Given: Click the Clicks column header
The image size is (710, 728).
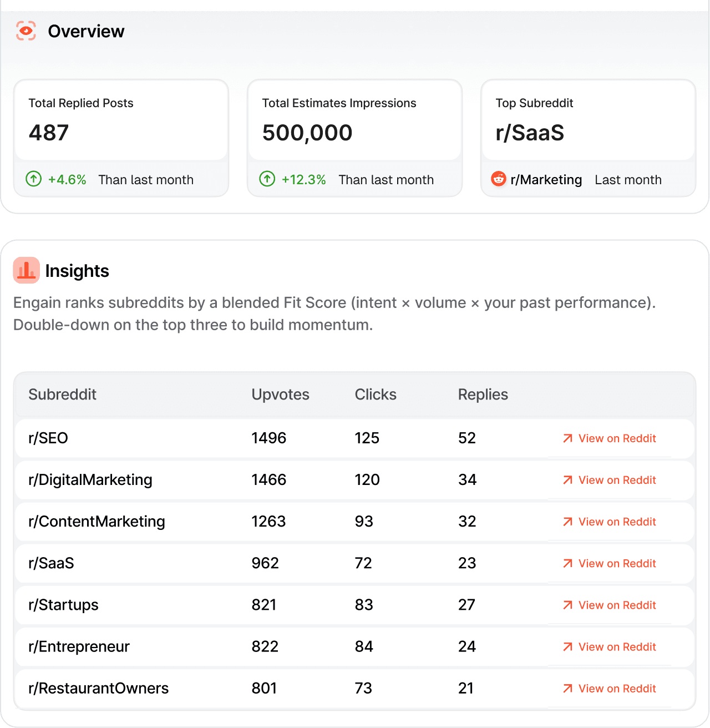Looking at the screenshot, I should pos(376,395).
